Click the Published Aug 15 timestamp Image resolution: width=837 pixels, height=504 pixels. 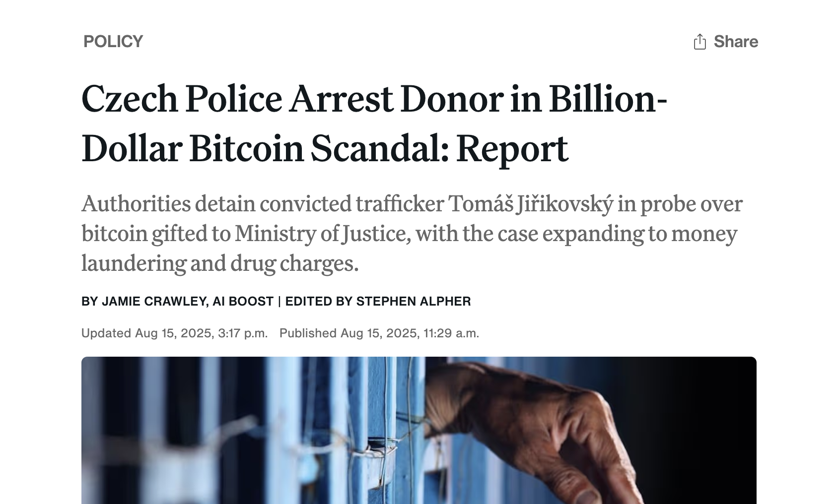pyautogui.click(x=379, y=333)
